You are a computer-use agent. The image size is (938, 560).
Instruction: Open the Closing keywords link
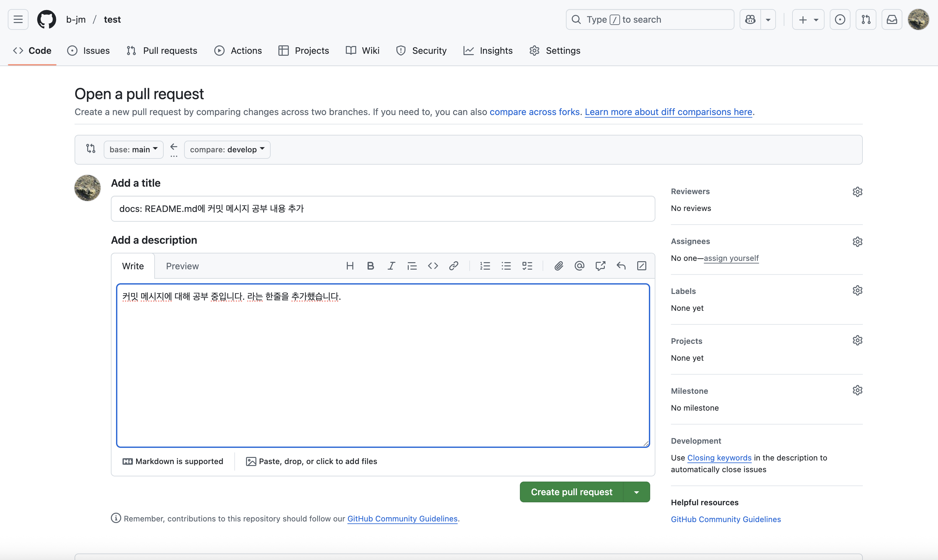719,458
